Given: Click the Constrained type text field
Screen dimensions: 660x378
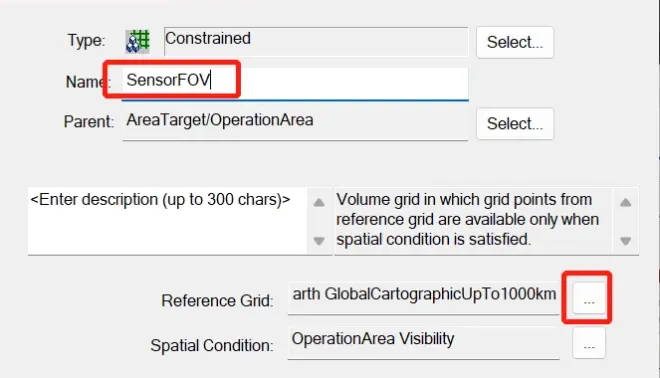Looking at the screenshot, I should point(316,41).
